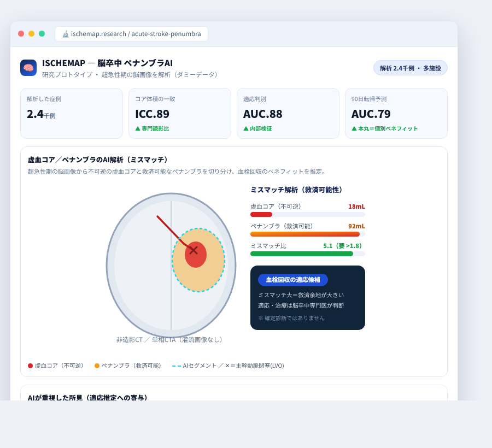Click the yellow minimize window dot
The height and width of the screenshot is (448, 492).
click(x=31, y=34)
